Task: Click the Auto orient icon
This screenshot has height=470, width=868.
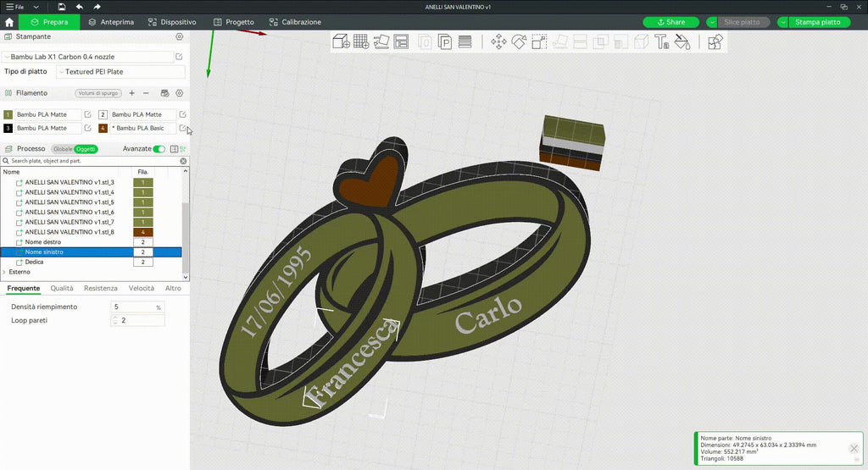Action: tap(381, 41)
